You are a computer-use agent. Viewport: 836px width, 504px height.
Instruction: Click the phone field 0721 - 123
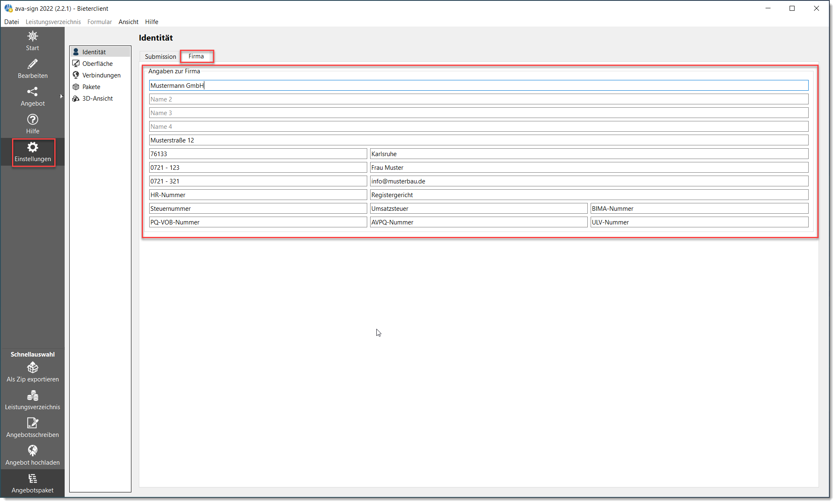coord(258,167)
